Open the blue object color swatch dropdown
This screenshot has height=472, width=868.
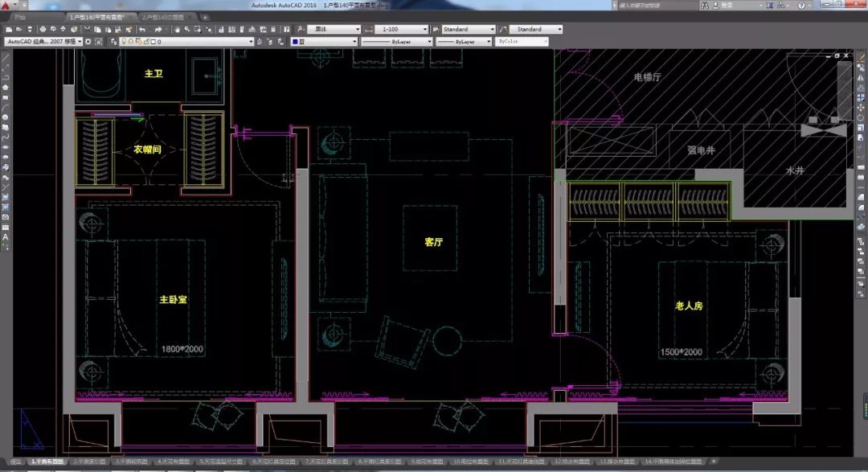click(321, 41)
